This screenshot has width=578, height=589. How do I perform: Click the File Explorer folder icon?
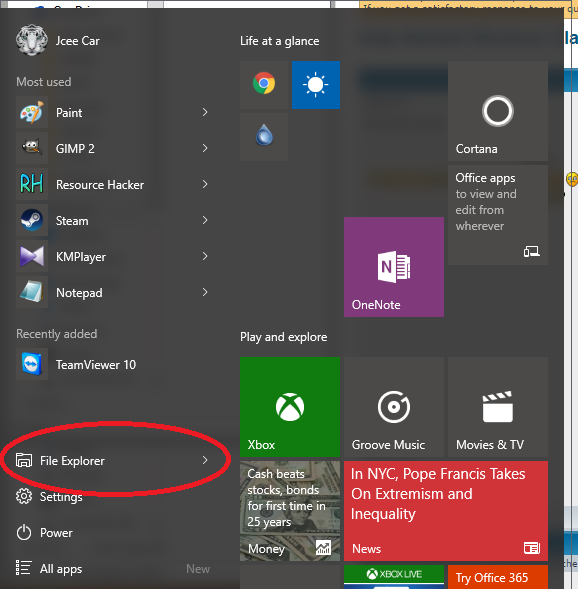(24, 460)
